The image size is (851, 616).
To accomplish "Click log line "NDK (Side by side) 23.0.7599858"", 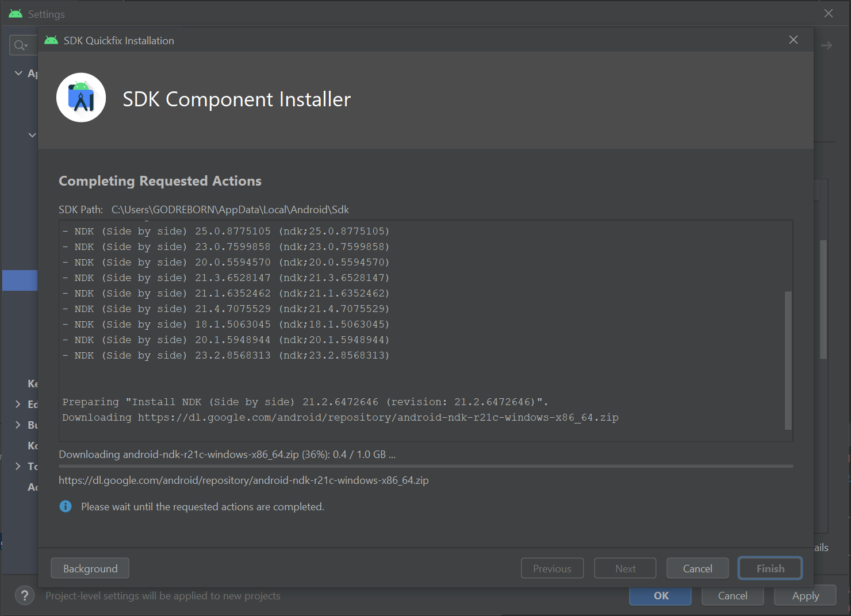I will pyautogui.click(x=226, y=247).
